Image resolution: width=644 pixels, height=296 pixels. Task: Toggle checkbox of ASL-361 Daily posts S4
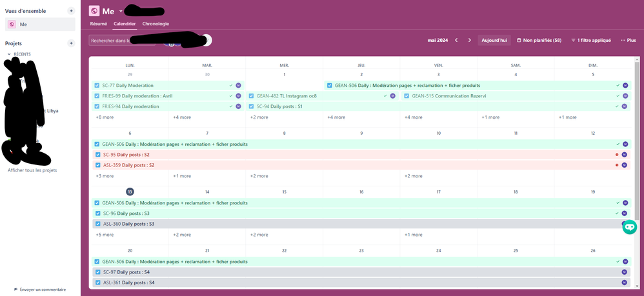(x=97, y=282)
